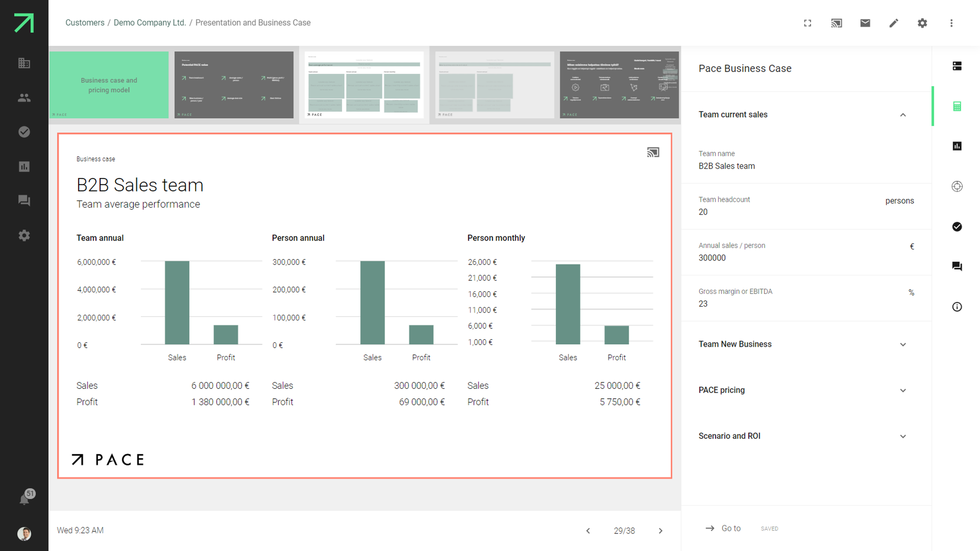Click the fullscreen icon in top toolbar
This screenshot has height=551, width=980.
pyautogui.click(x=808, y=23)
